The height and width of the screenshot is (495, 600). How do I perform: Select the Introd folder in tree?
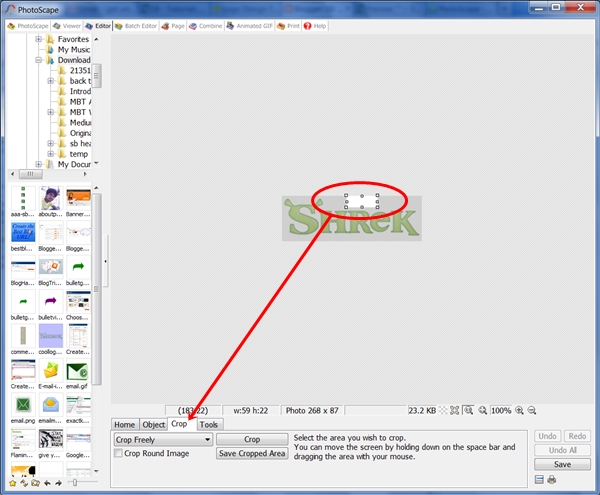pyautogui.click(x=80, y=91)
